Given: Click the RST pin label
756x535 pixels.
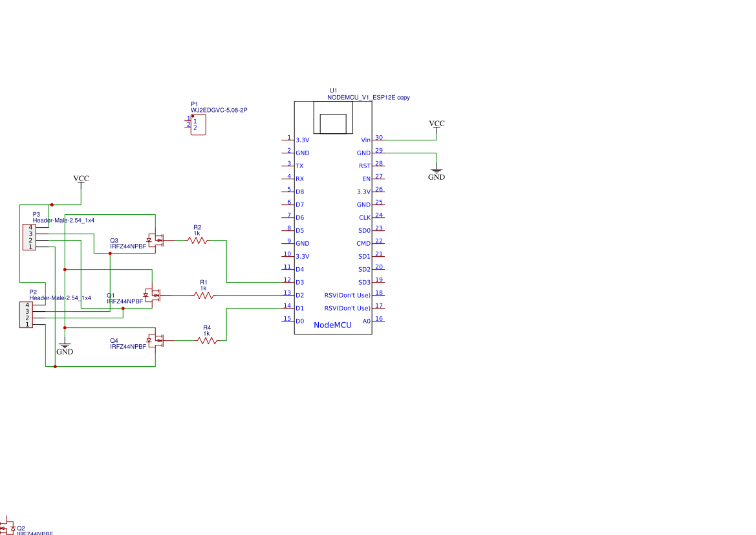Looking at the screenshot, I should [365, 166].
